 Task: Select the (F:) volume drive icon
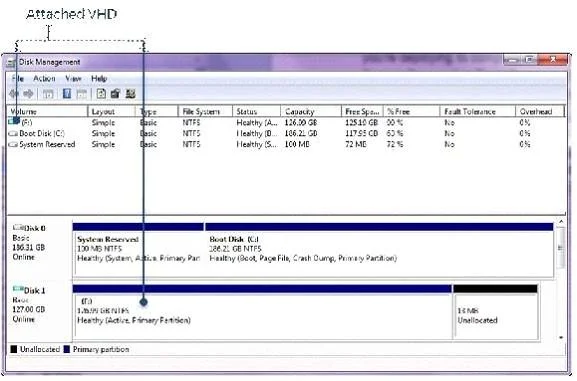(14, 121)
